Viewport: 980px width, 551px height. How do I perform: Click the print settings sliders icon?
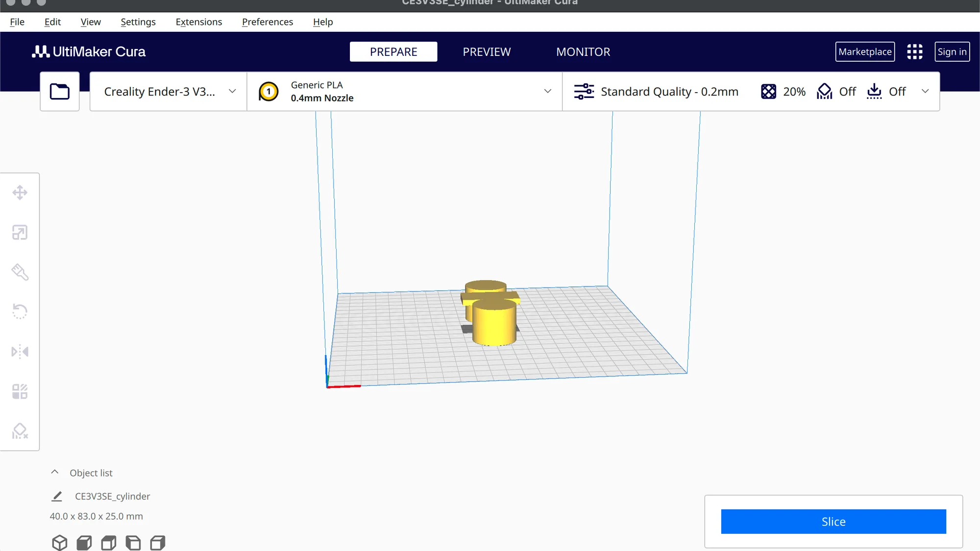click(x=584, y=92)
